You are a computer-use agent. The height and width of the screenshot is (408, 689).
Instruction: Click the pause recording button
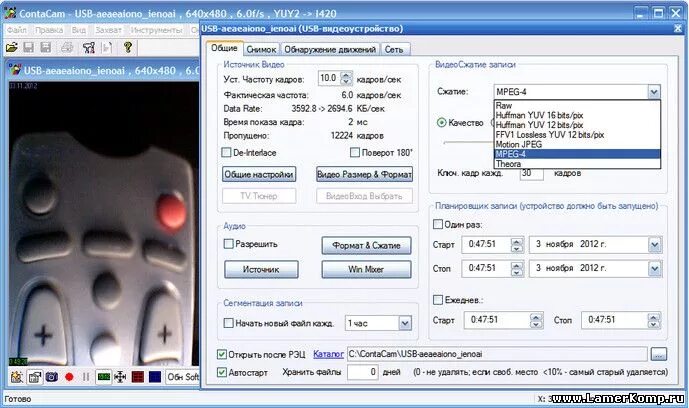coord(86,377)
